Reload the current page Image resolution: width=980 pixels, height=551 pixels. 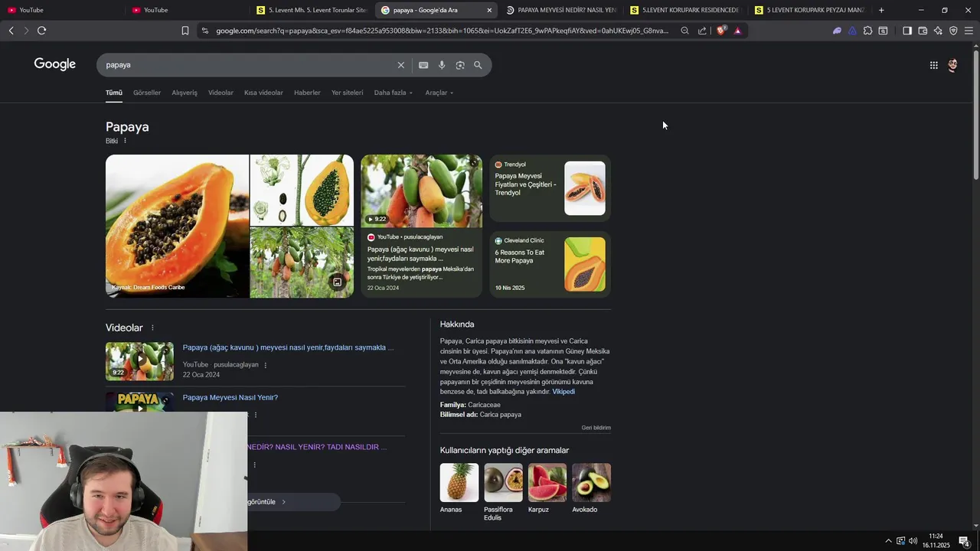(41, 31)
